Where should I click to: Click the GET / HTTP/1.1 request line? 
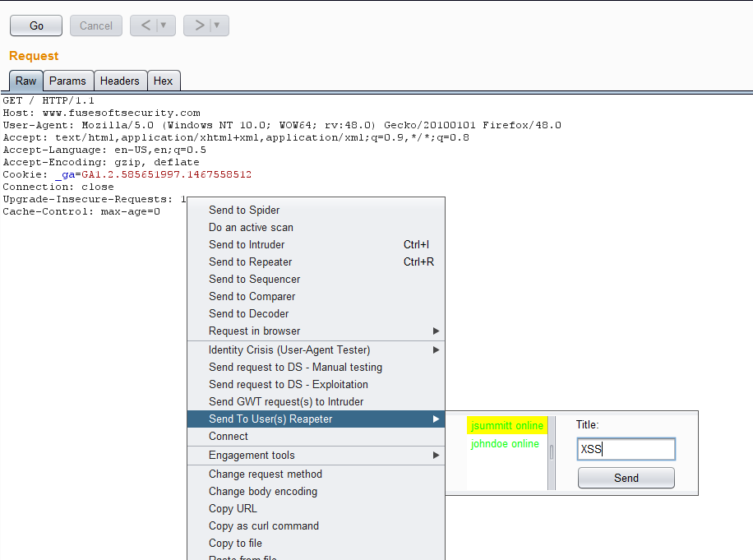click(x=48, y=100)
